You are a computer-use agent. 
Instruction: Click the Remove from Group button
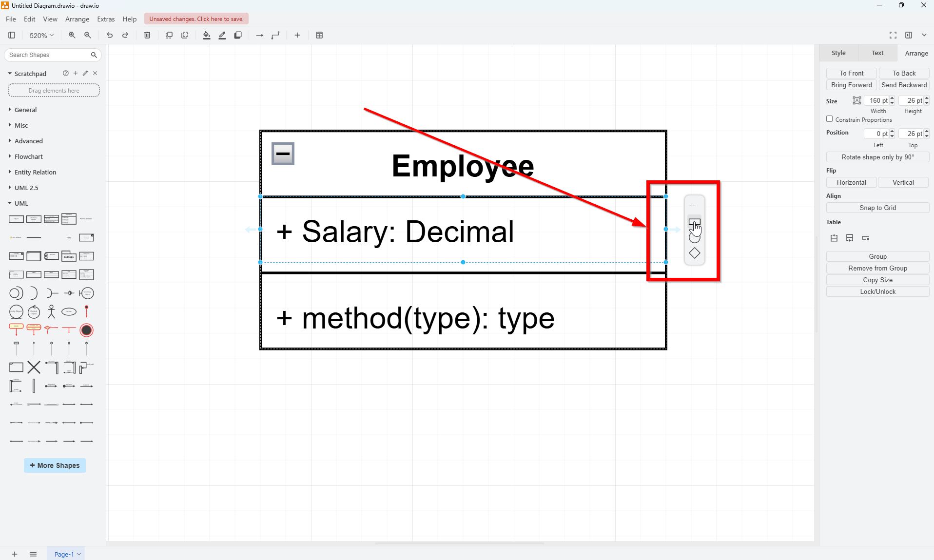[x=877, y=268]
